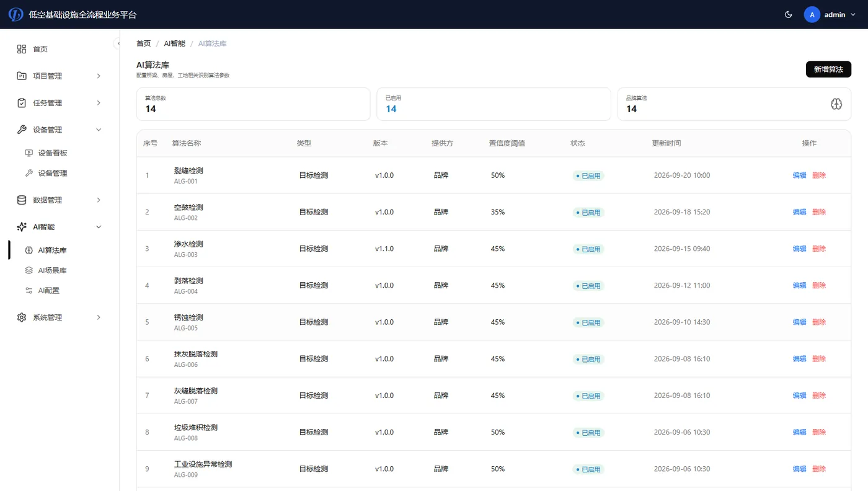Collapse the sidebar with the arrow handle
The height and width of the screenshot is (491, 868).
point(118,43)
